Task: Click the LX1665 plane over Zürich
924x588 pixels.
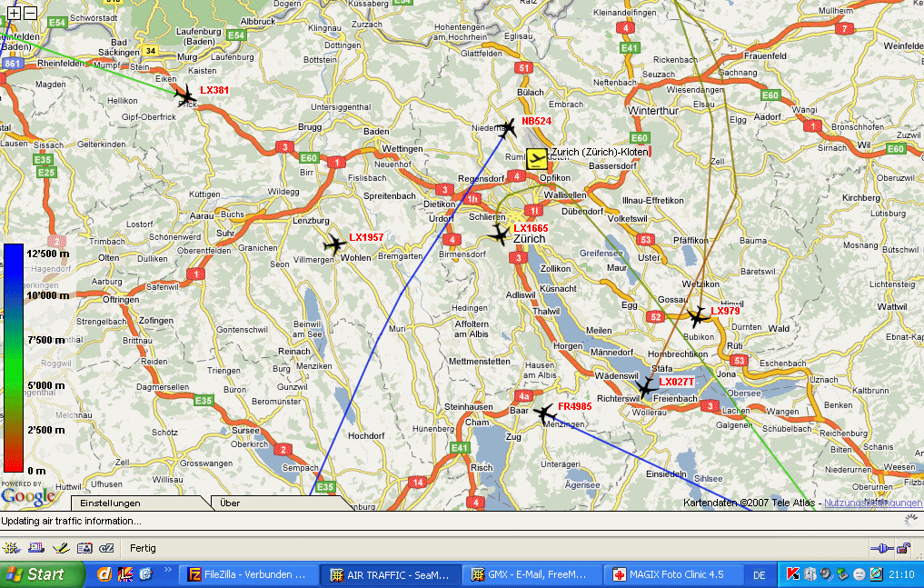Action: 499,235
